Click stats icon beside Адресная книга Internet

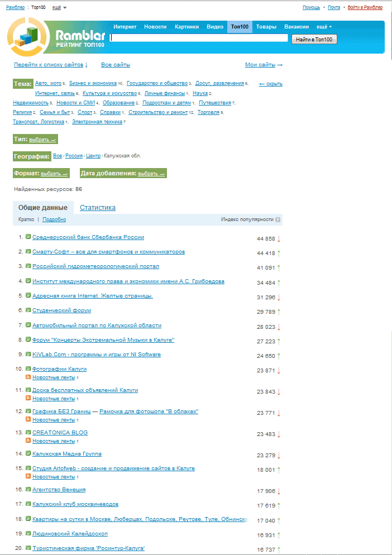(x=28, y=295)
